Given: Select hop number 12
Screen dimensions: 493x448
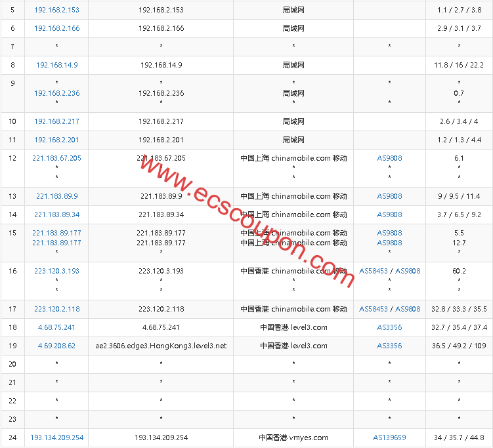Looking at the screenshot, I should point(12,158).
